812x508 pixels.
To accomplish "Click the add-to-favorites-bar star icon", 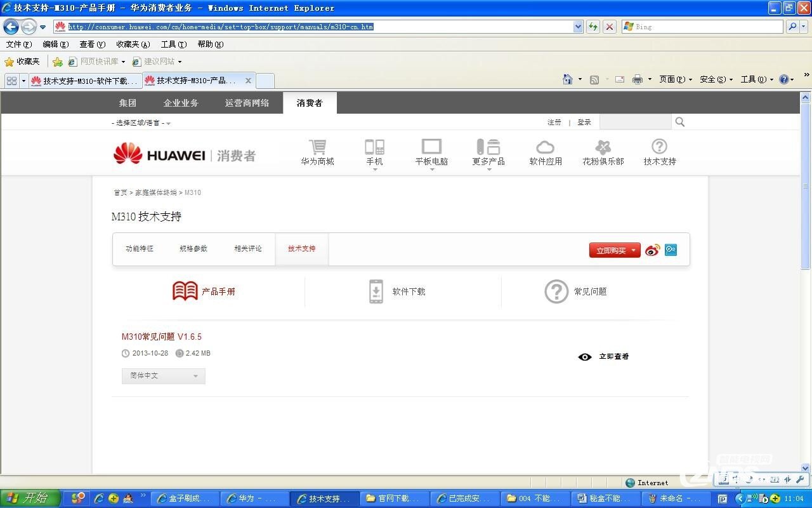I will [58, 62].
